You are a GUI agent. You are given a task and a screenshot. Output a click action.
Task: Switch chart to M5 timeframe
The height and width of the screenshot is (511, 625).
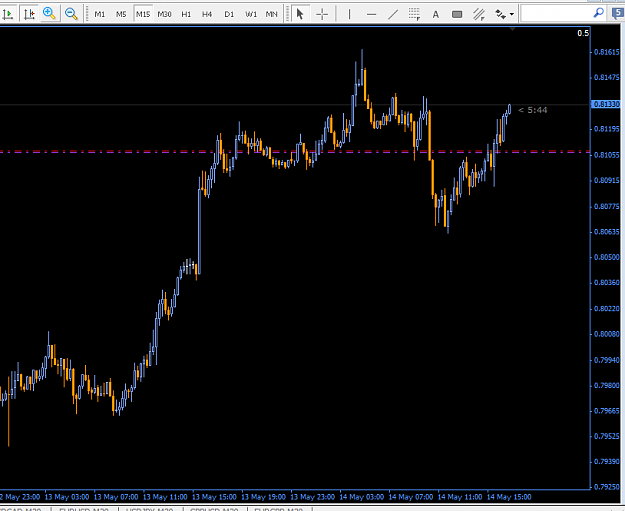coord(121,14)
